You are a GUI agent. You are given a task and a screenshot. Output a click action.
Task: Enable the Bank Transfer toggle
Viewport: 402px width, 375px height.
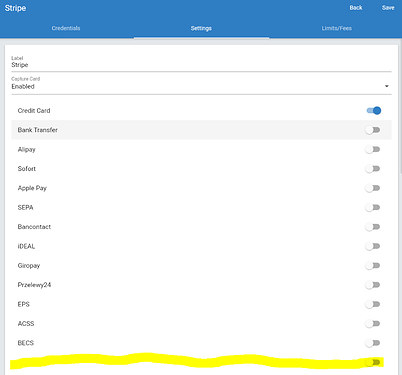(x=372, y=130)
